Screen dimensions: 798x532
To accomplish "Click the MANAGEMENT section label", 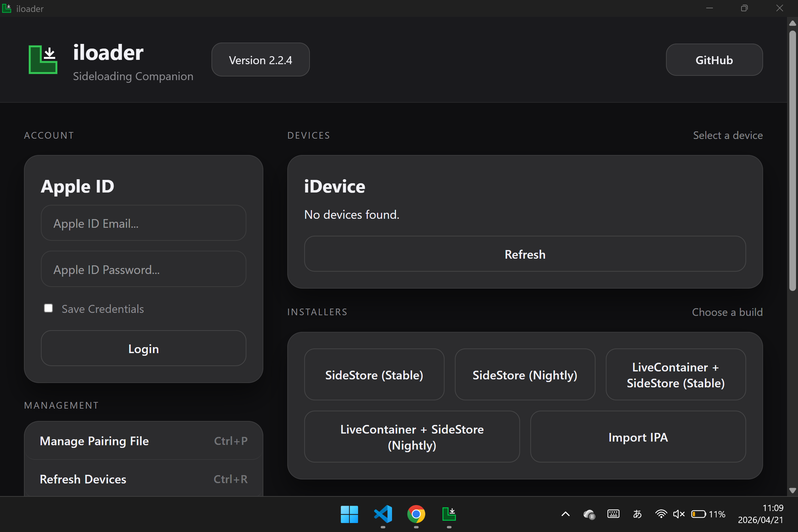I will tap(62, 405).
